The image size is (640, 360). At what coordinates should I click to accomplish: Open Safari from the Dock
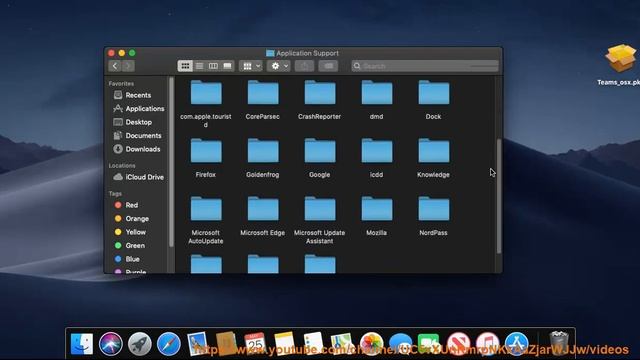168,344
